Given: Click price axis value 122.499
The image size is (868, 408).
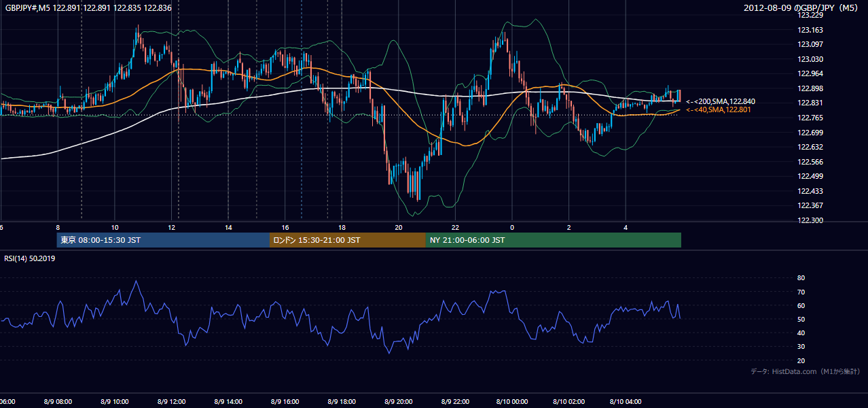Looking at the screenshot, I should 811,176.
